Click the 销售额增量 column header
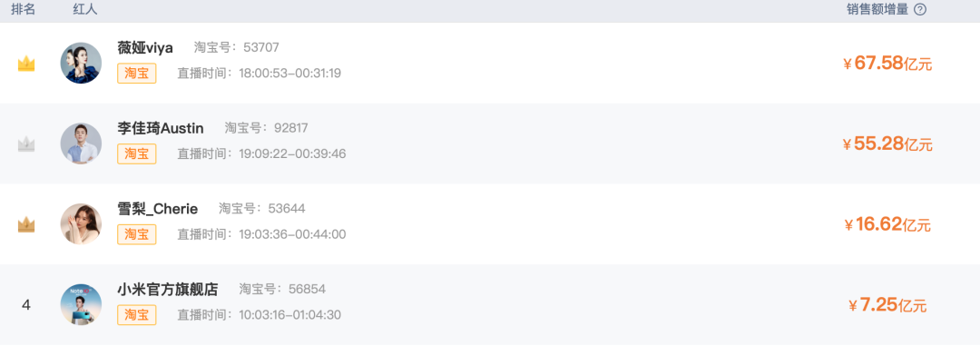 (x=877, y=9)
